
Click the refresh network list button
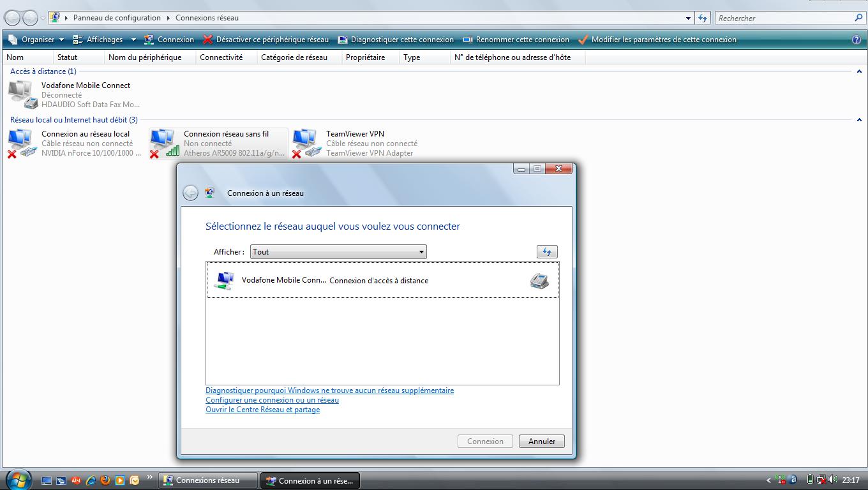(547, 252)
